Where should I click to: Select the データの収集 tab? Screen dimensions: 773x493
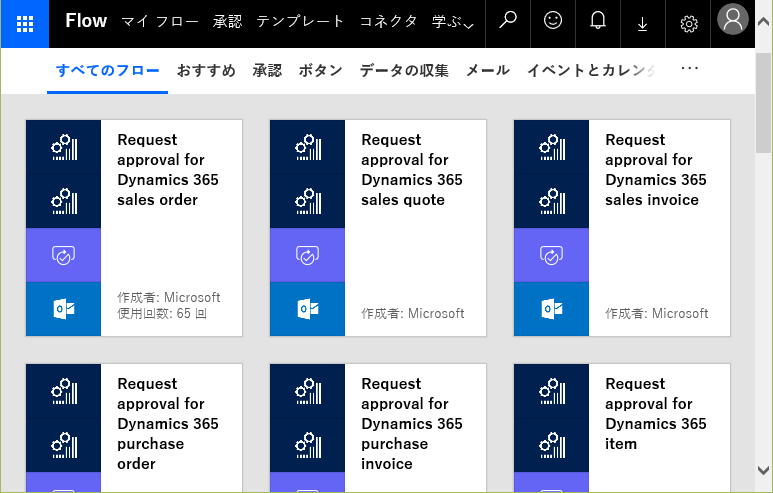[404, 70]
